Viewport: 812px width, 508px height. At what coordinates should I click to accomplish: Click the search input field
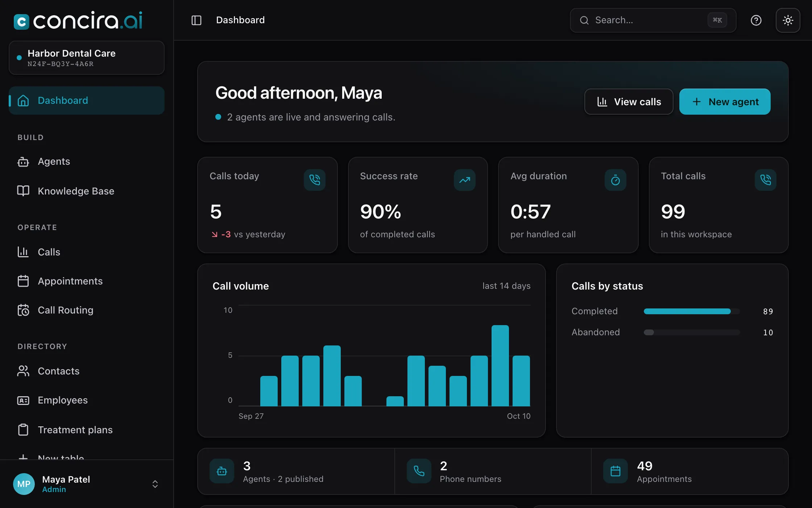tap(653, 20)
